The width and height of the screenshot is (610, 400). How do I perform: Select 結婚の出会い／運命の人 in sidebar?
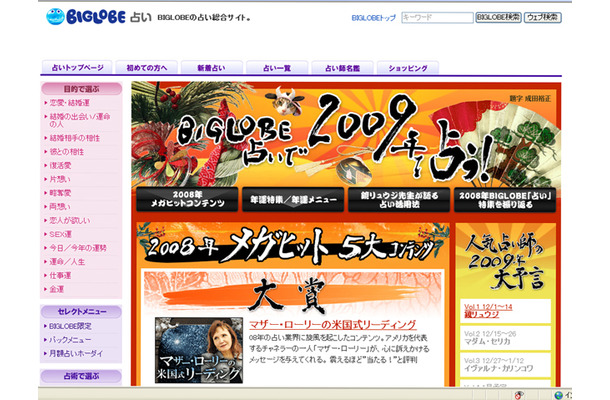click(80, 120)
